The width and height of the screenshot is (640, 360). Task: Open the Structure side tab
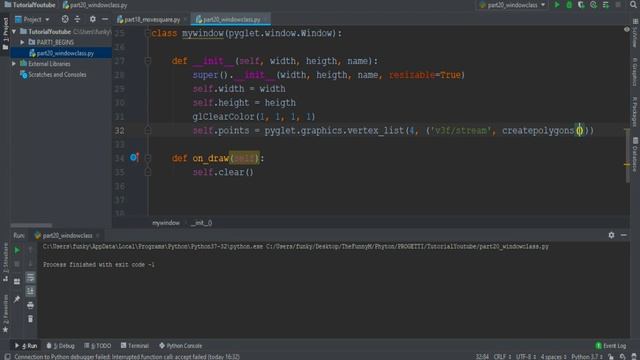tap(5, 261)
